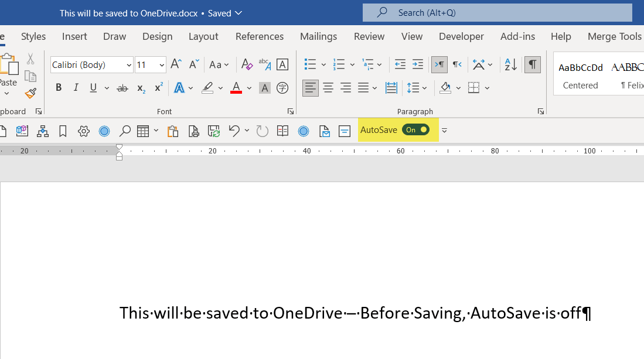Image resolution: width=644 pixels, height=359 pixels.
Task: Apply character border icon
Action: click(x=282, y=64)
